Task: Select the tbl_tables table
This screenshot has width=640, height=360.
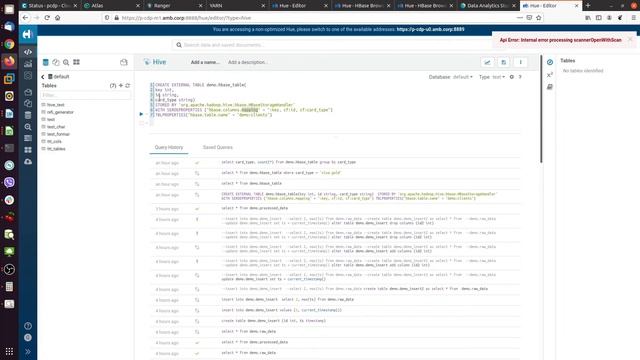Action: coord(56,149)
